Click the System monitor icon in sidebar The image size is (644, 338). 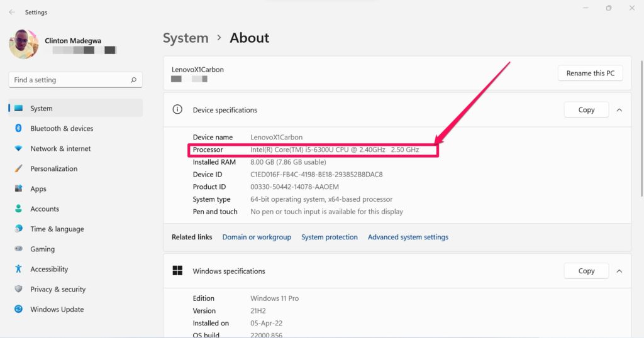tap(18, 108)
